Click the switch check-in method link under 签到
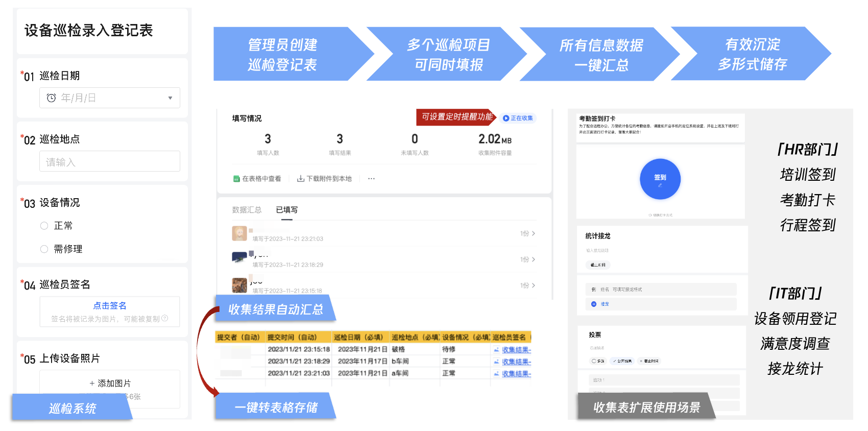Image resolution: width=868 pixels, height=431 pixels. [660, 215]
